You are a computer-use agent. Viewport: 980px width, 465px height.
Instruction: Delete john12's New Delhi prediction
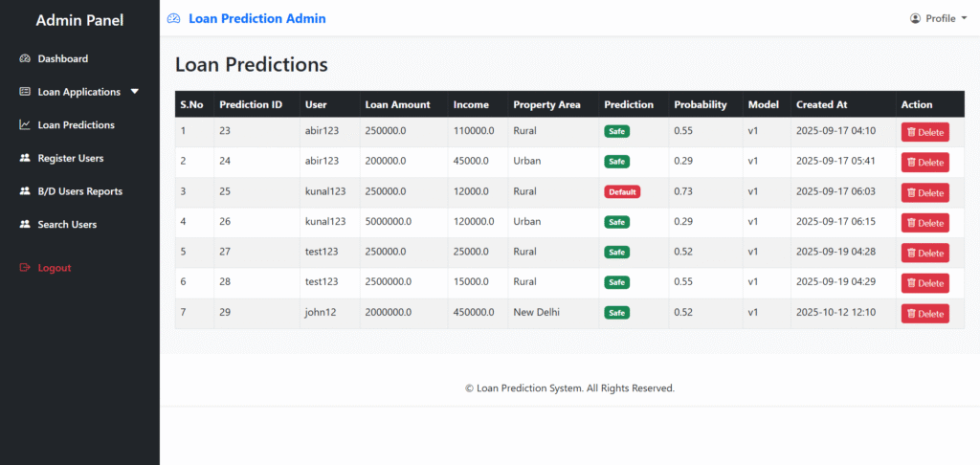pyautogui.click(x=924, y=314)
